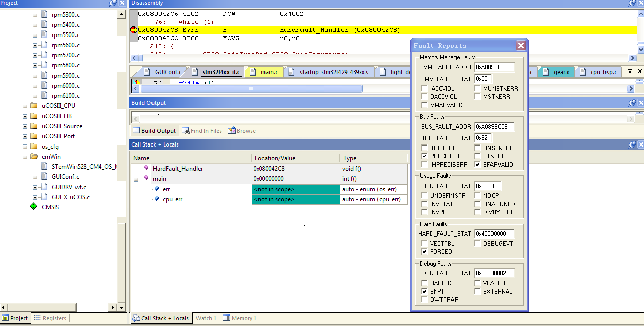Viewport: 644px width, 326px height.
Task: Toggle the IACCVIOL checkbox
Action: [x=425, y=89]
